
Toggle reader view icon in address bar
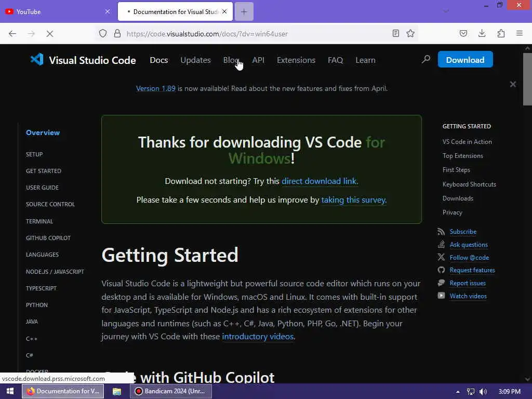(395, 33)
